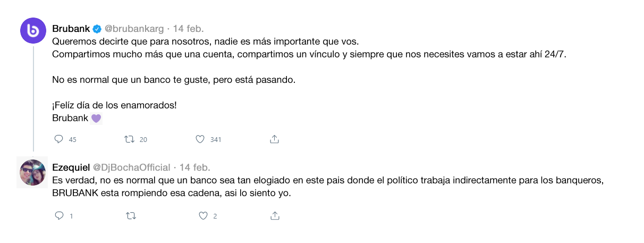Click the Ezequiel display name
Image resolution: width=644 pixels, height=243 pixels.
tap(71, 167)
